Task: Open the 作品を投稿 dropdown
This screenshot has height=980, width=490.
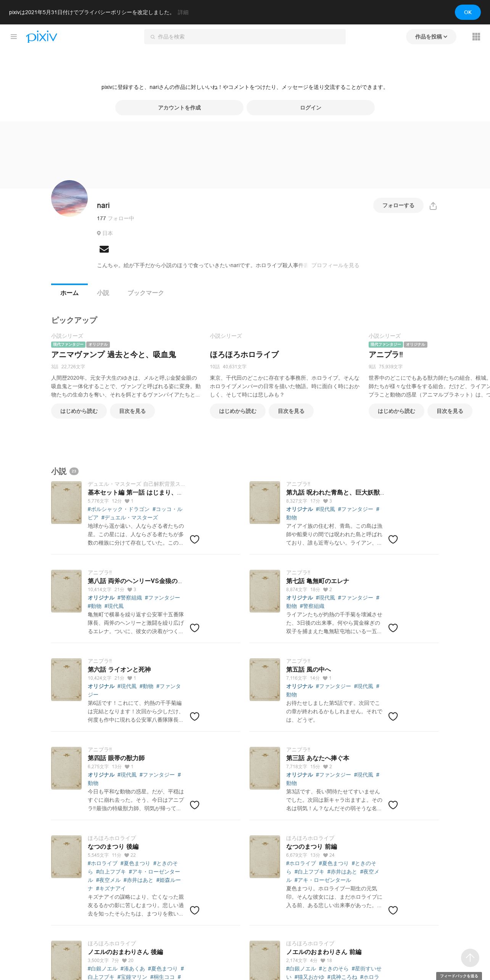Action: (431, 37)
